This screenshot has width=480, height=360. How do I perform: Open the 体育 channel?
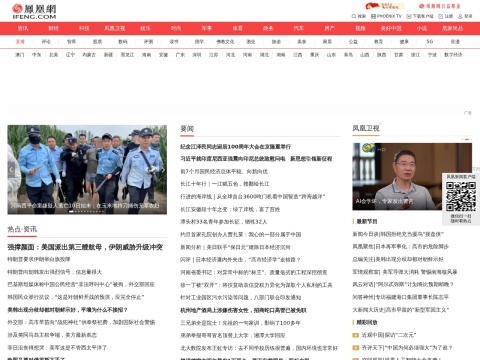click(237, 28)
